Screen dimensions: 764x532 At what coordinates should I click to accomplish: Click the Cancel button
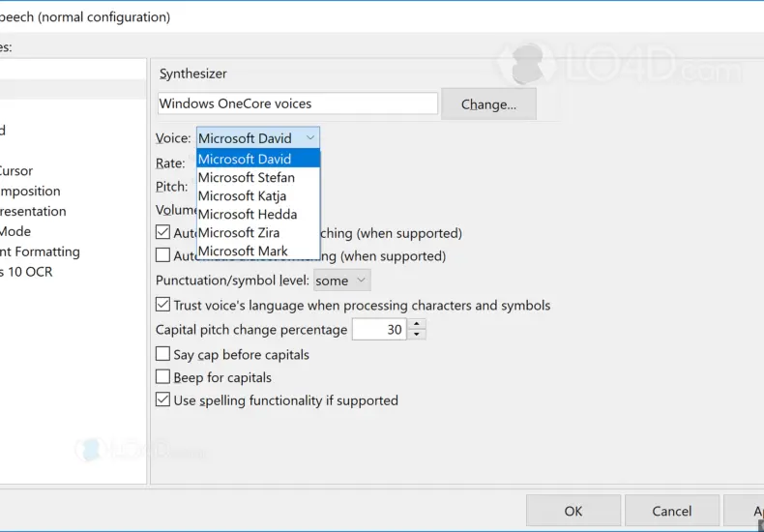671,511
